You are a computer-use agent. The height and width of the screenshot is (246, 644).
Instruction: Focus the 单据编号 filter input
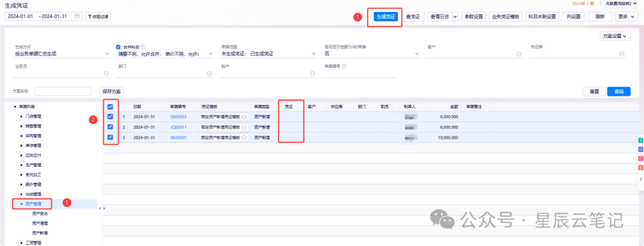click(360, 73)
